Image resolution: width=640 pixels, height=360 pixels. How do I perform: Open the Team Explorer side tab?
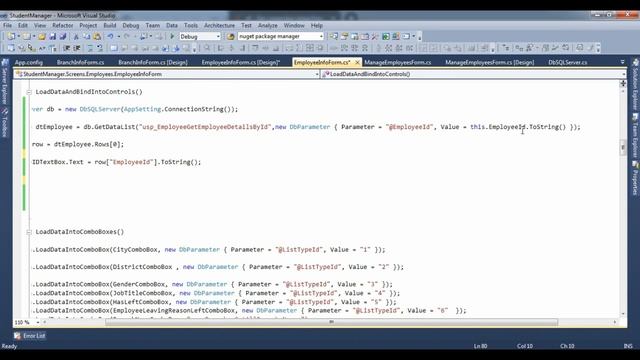pos(636,136)
